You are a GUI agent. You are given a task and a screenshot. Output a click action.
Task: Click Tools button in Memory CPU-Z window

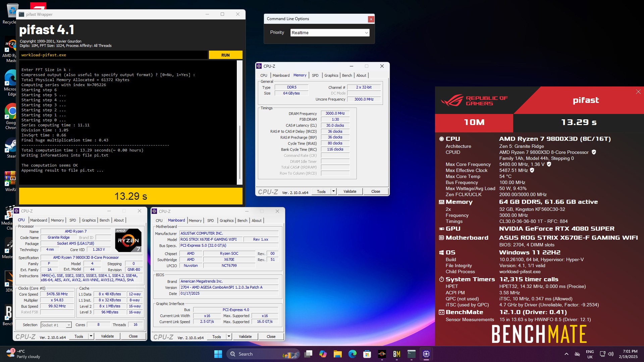click(x=321, y=191)
